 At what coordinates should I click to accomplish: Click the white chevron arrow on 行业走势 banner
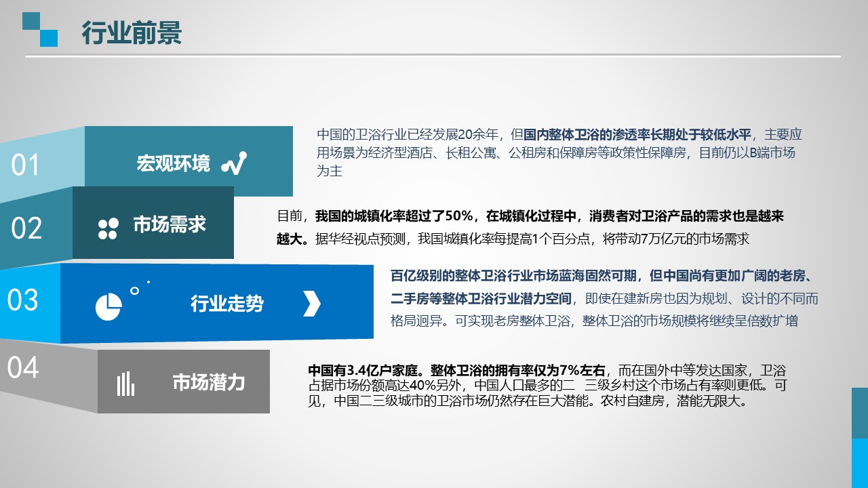coord(311,304)
